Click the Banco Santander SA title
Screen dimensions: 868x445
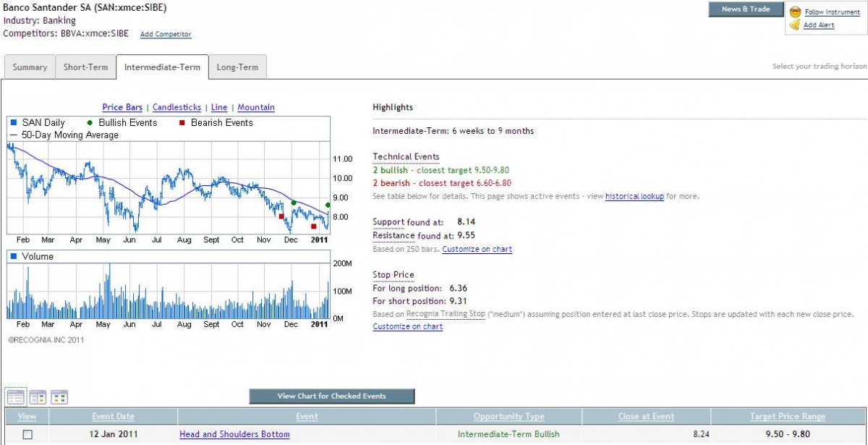(x=85, y=8)
